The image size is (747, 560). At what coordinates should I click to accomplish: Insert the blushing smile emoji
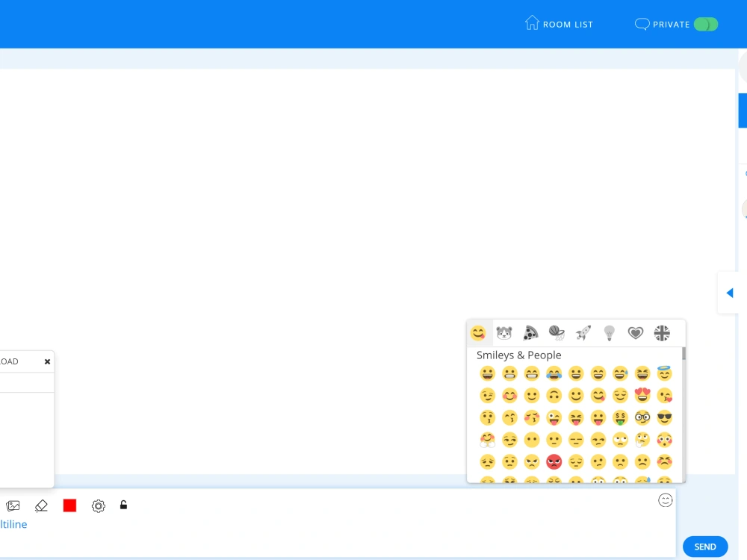click(509, 396)
